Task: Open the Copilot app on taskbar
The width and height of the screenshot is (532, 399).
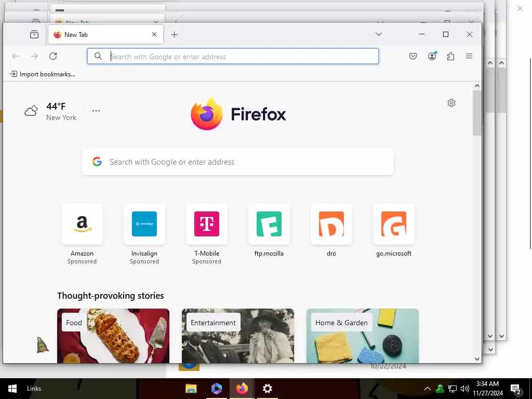Action: point(217,389)
